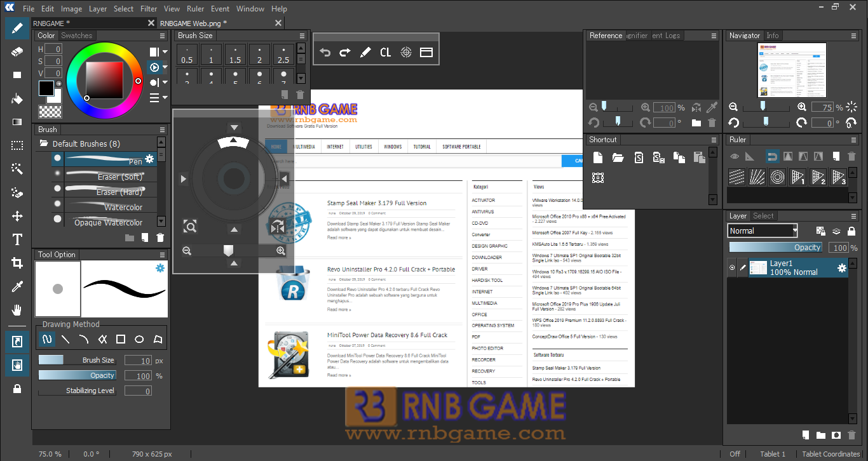The height and width of the screenshot is (461, 868).
Task: Click the black foreground color swatch
Action: pyautogui.click(x=46, y=88)
